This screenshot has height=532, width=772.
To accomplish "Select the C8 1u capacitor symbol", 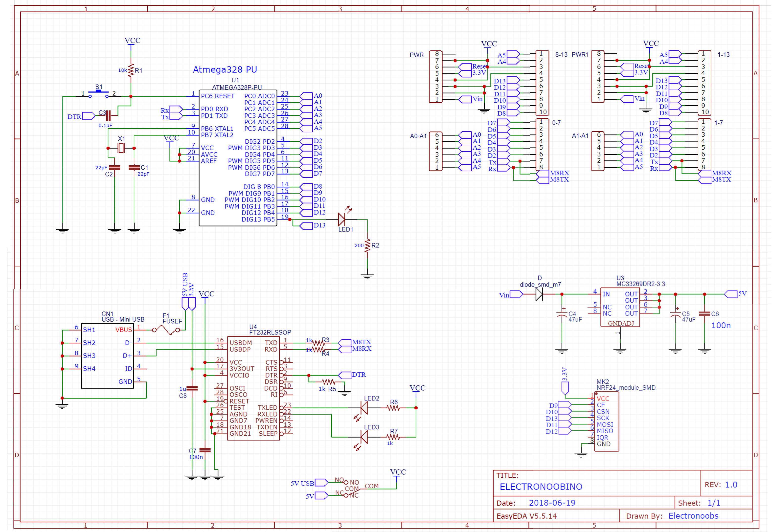I will pos(192,389).
